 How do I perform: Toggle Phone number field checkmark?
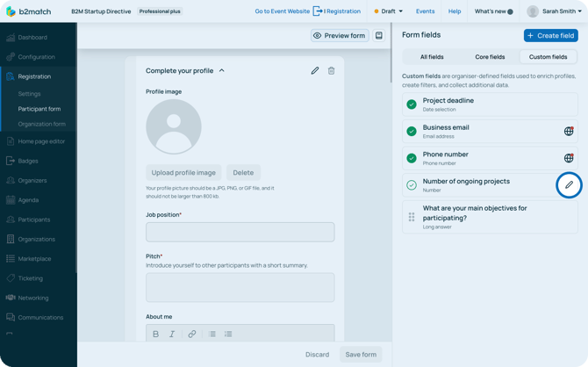(x=412, y=158)
